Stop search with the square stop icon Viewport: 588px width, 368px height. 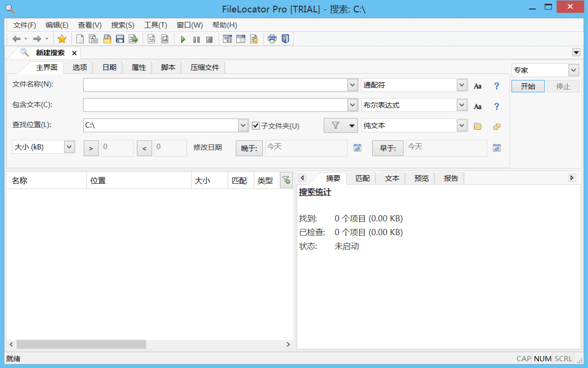[209, 39]
